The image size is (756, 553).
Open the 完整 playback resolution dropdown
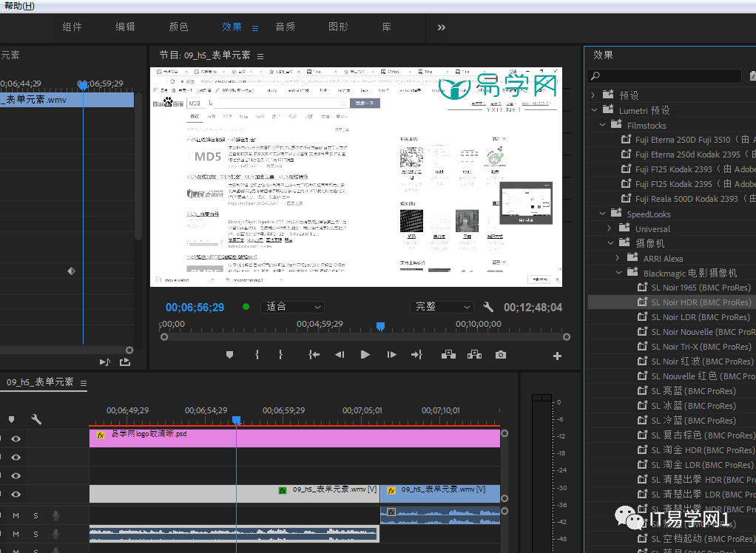coord(442,307)
